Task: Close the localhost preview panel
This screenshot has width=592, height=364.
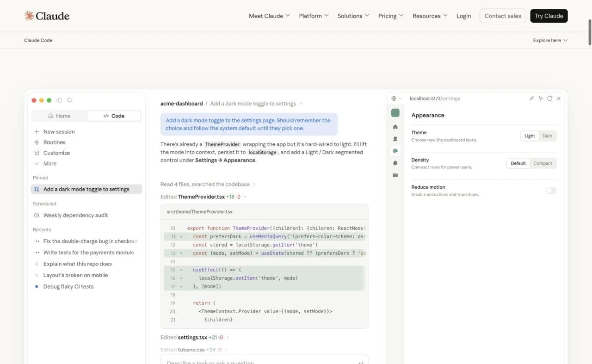Action: point(559,99)
